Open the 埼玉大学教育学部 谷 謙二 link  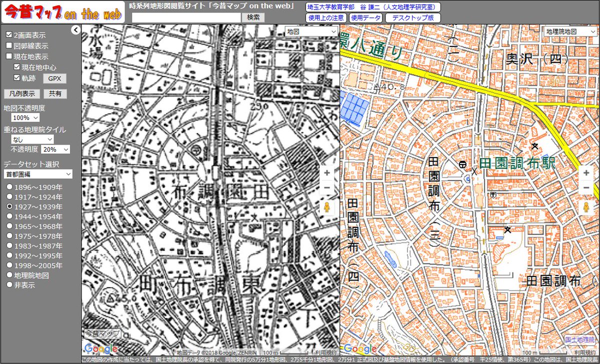[x=372, y=7]
